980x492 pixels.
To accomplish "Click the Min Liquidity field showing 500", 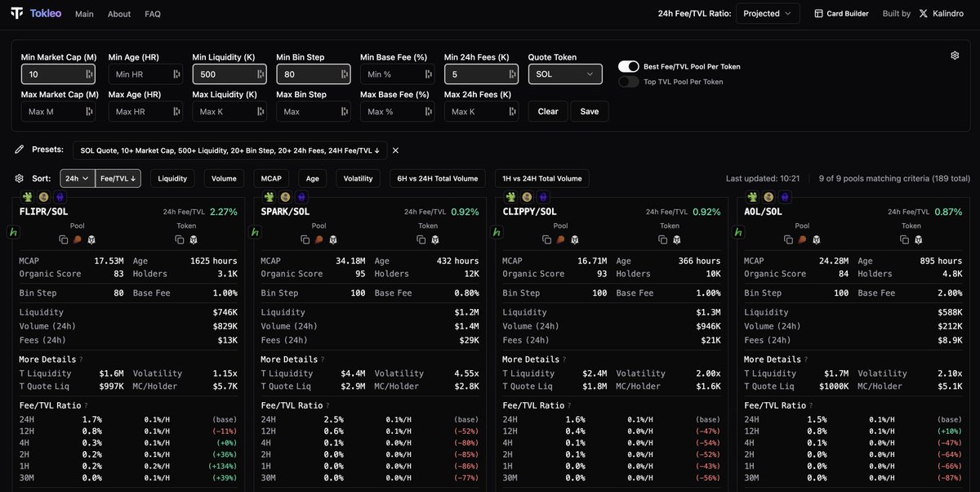I will pos(229,74).
